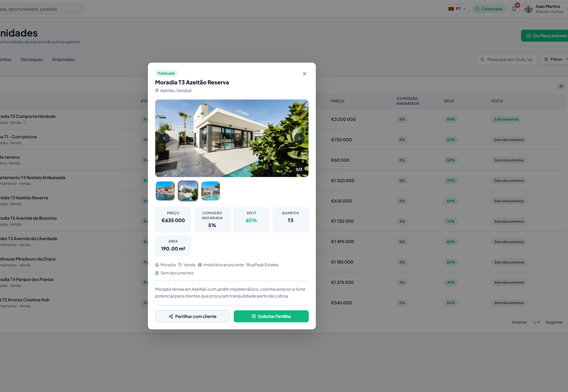
Task: Advance to next photo with right arrow
Action: [x=299, y=138]
